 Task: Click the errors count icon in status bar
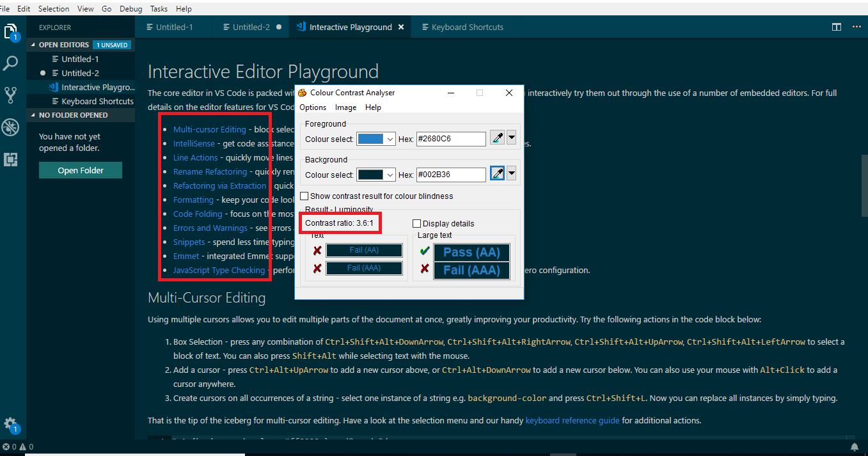[6, 447]
